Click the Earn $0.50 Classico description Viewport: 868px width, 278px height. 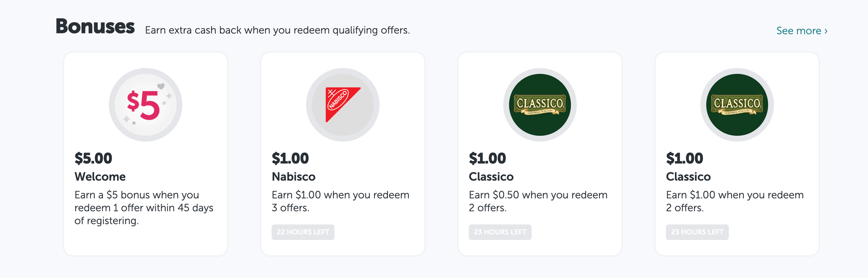pos(538,201)
